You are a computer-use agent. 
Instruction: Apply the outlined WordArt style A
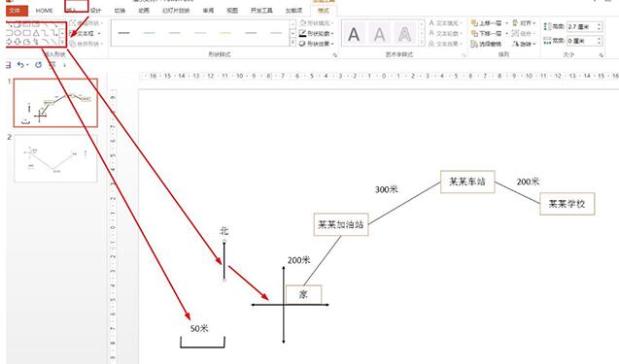pyautogui.click(x=404, y=34)
